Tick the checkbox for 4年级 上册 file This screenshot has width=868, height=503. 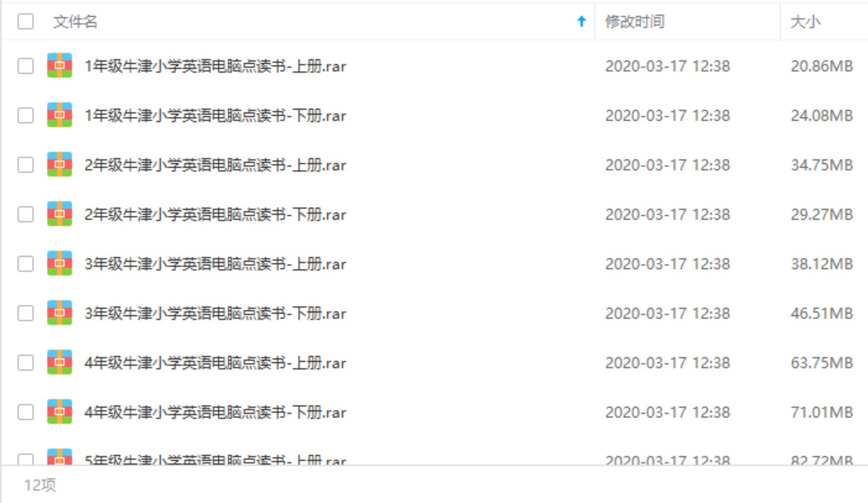(x=26, y=363)
